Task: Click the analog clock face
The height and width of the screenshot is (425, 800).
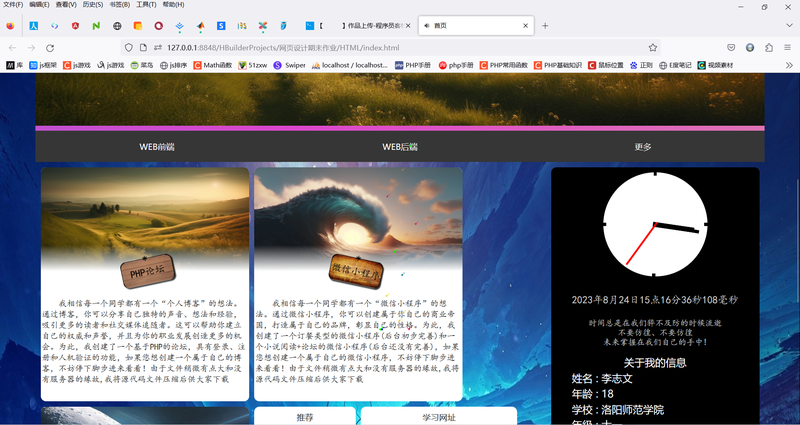Action: click(655, 224)
